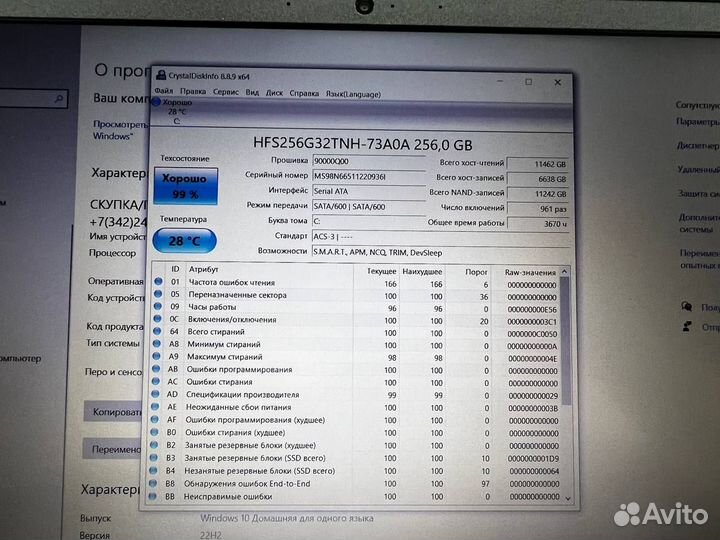Click the Удаленный link in Settings right panel
This screenshot has width=720, height=540.
(698, 169)
